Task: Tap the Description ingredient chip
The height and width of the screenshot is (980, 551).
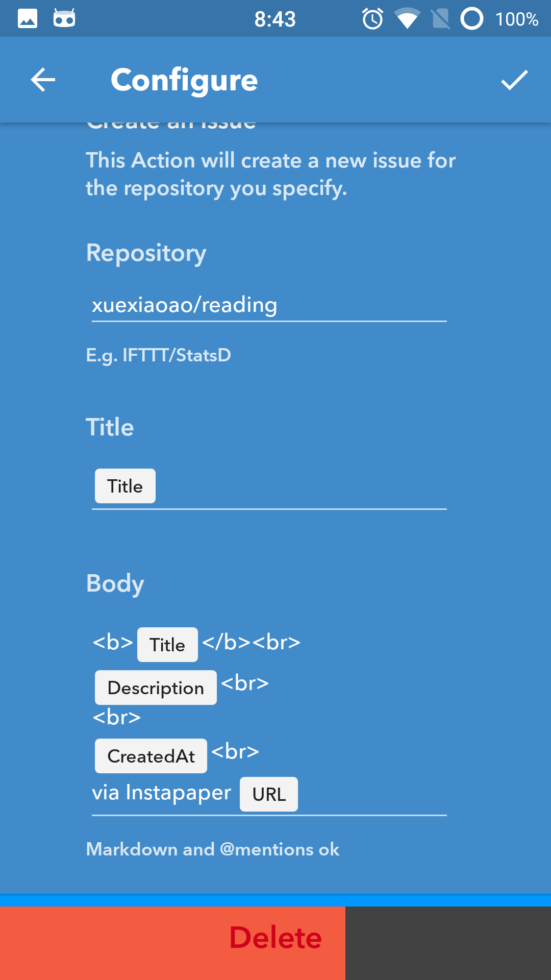Action: [156, 688]
